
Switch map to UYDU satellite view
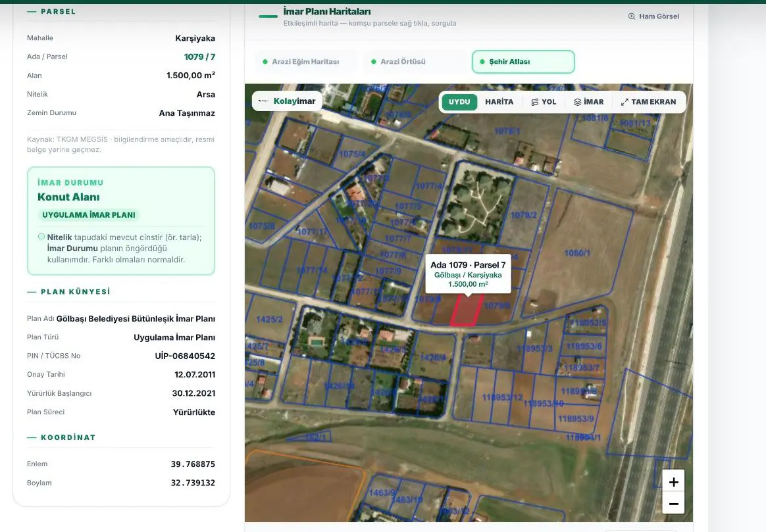tap(459, 102)
